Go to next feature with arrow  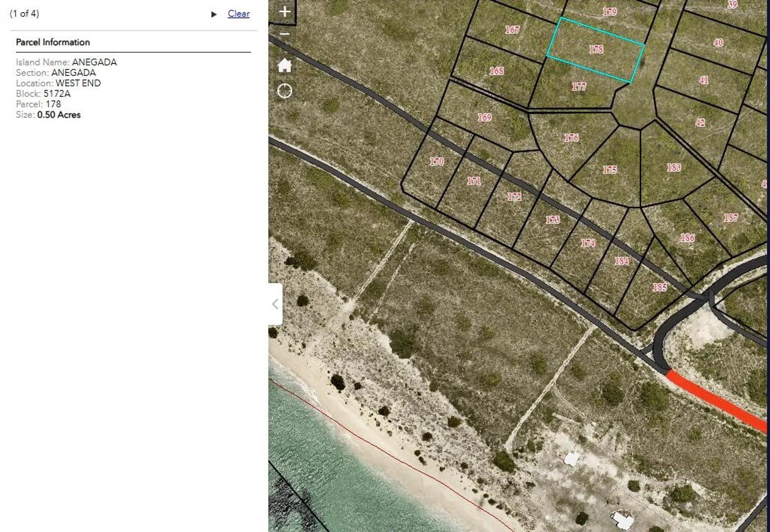214,14
